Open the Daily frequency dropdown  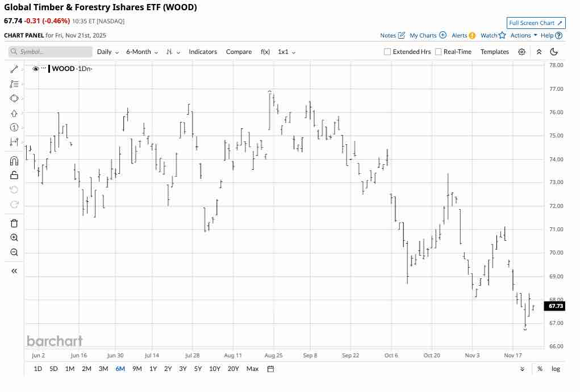[x=108, y=52]
